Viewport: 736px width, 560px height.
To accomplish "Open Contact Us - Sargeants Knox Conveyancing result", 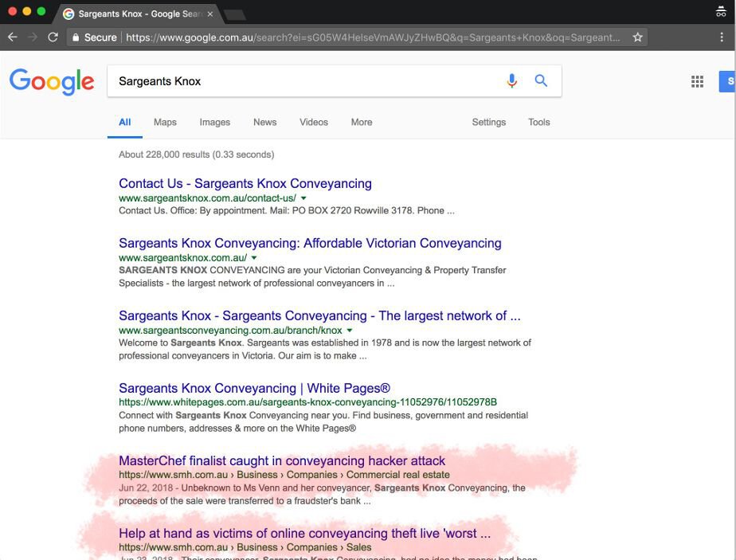I will tap(245, 183).
